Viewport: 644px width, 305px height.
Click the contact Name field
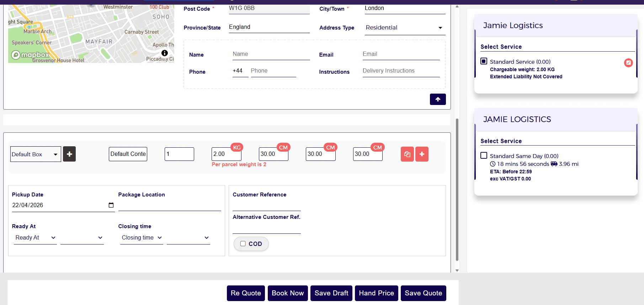tap(271, 54)
